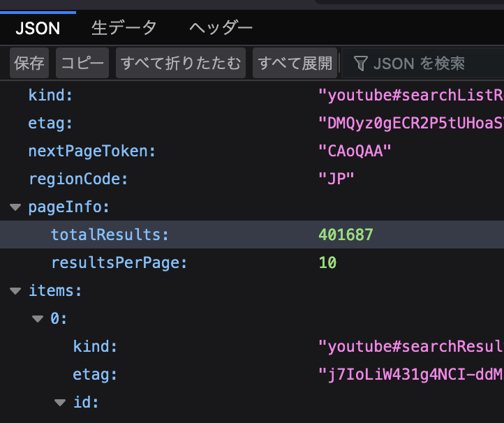Open the 生データ raw data tab
The height and width of the screenshot is (423, 504).
pyautogui.click(x=124, y=28)
